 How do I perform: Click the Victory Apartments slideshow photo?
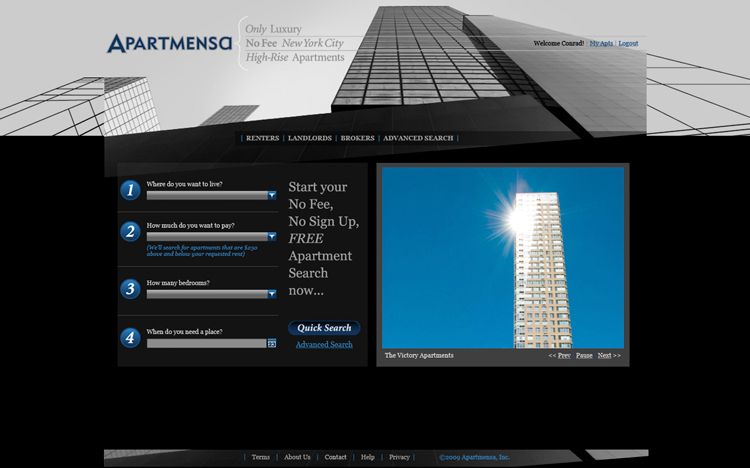point(503,257)
